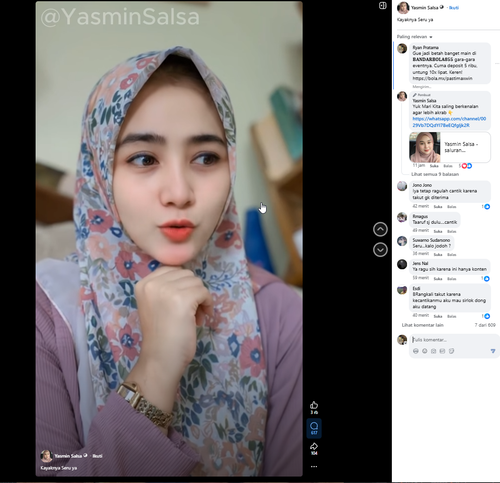Load more with Lihat komentar lain
This screenshot has width=500, height=483.
point(422,325)
